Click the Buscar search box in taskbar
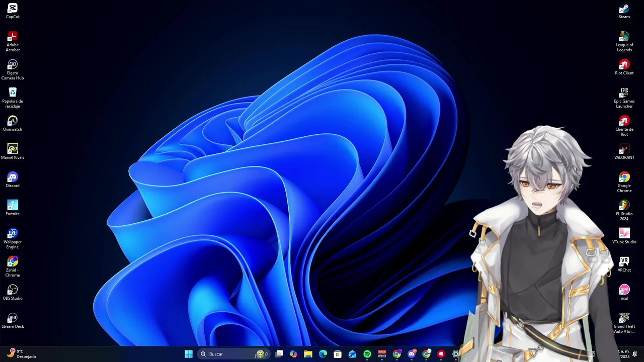 point(233,354)
